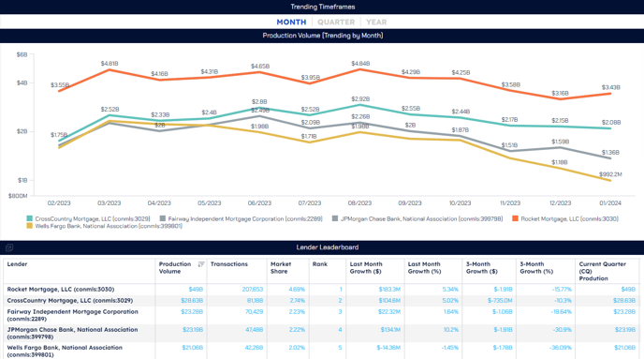Switch to the YEAR timeframe tab

376,22
